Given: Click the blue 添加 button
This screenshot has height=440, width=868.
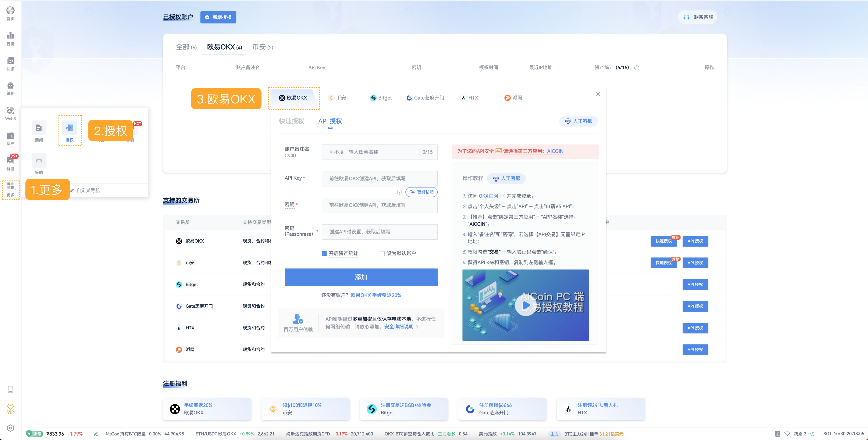Looking at the screenshot, I should tap(361, 277).
